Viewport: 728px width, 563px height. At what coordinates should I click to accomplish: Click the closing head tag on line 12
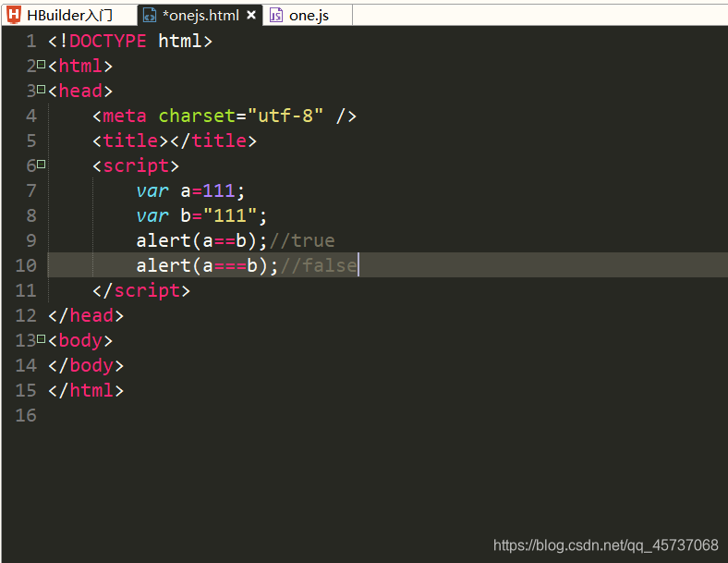86,315
